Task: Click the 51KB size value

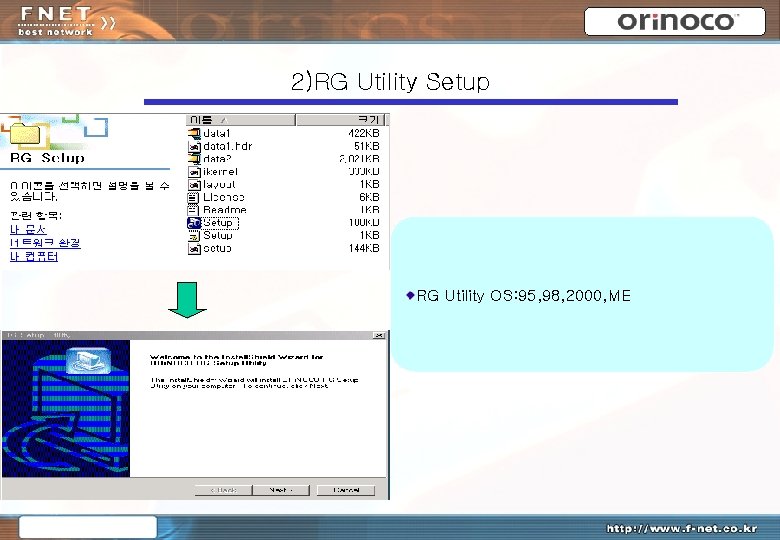Action: (x=367, y=146)
